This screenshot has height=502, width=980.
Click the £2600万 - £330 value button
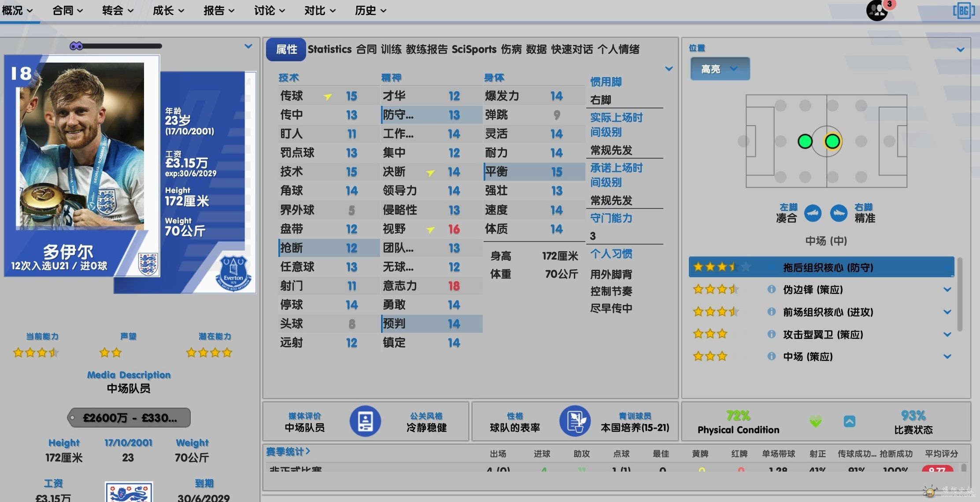pos(129,418)
